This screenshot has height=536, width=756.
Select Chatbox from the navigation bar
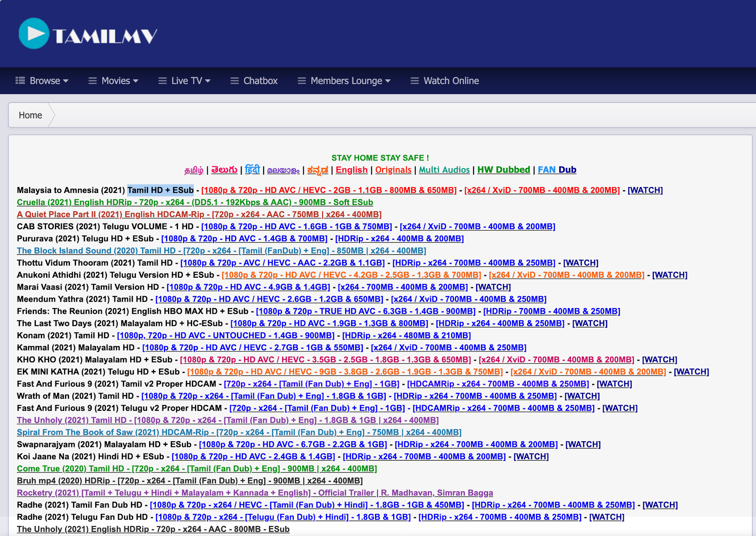(260, 80)
